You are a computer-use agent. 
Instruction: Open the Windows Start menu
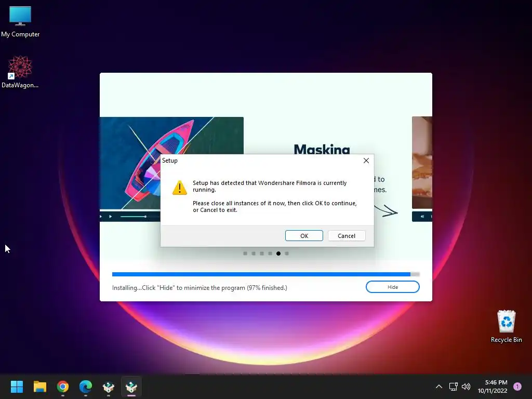pyautogui.click(x=17, y=387)
